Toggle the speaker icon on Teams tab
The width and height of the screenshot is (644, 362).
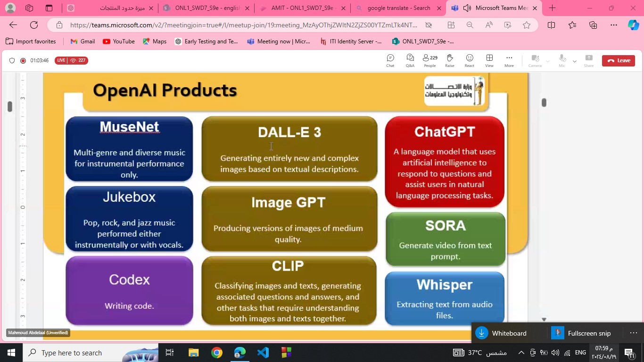(x=467, y=8)
